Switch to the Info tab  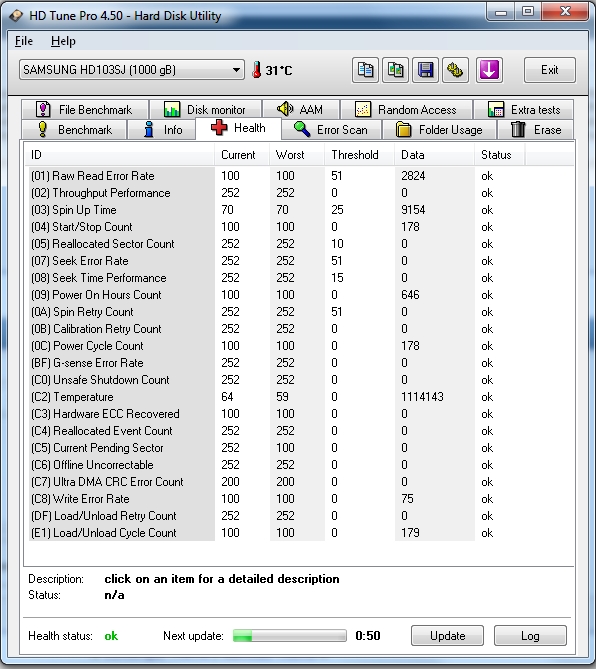[162, 130]
